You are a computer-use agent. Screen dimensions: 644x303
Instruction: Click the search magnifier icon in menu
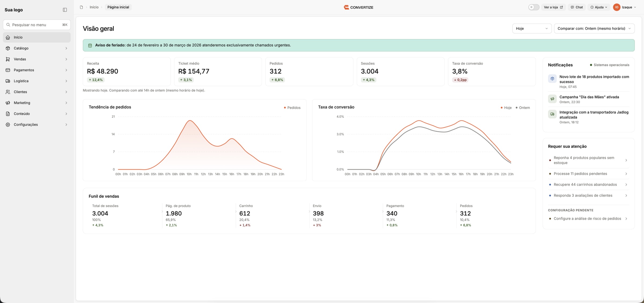(x=8, y=25)
